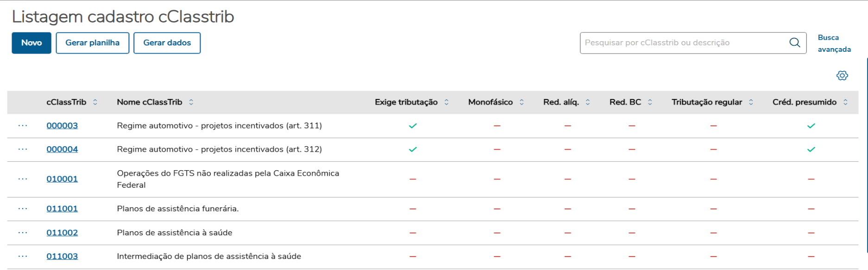Open row actions menu for 000003
Image resolution: width=868 pixels, height=270 pixels.
(23, 126)
